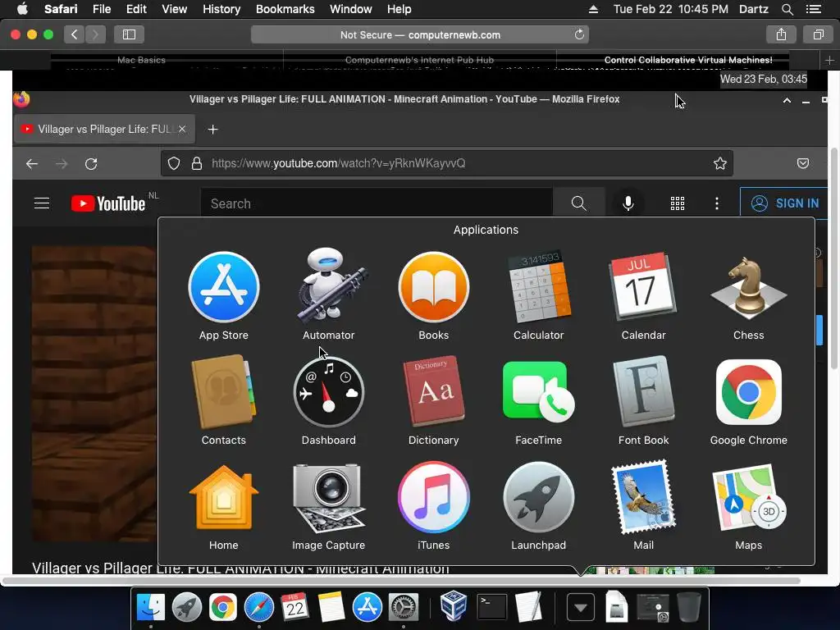Open Launchpad rocket in the Dock
The image size is (840, 630).
(186, 607)
